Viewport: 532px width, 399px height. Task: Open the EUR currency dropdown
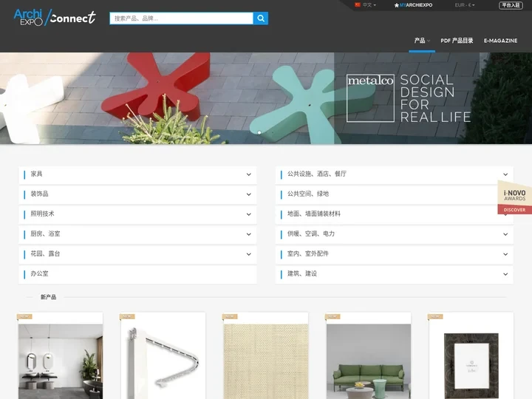(x=465, y=5)
